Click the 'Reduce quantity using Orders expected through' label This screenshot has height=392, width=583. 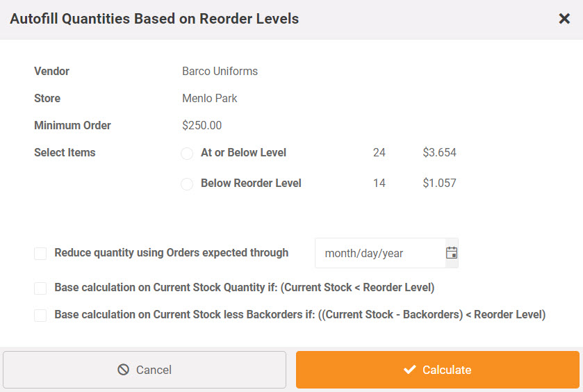[x=172, y=252]
